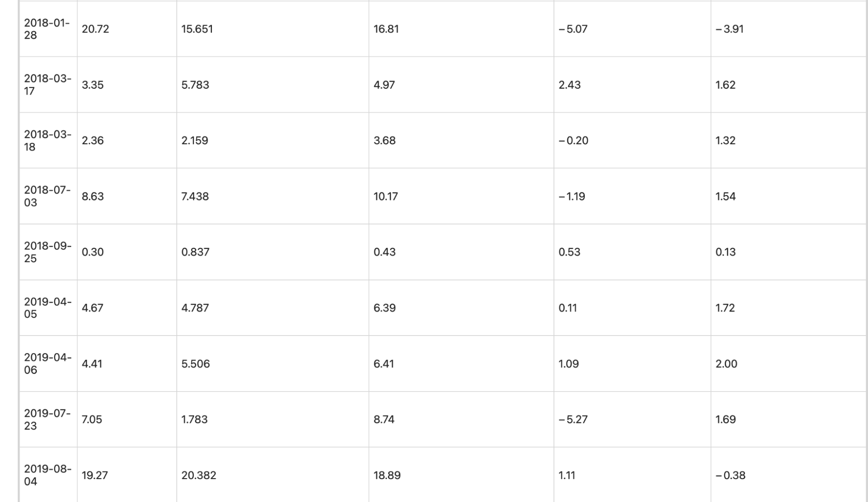868x502 pixels.
Task: Click the 15.651 table cell
Action: pos(273,29)
